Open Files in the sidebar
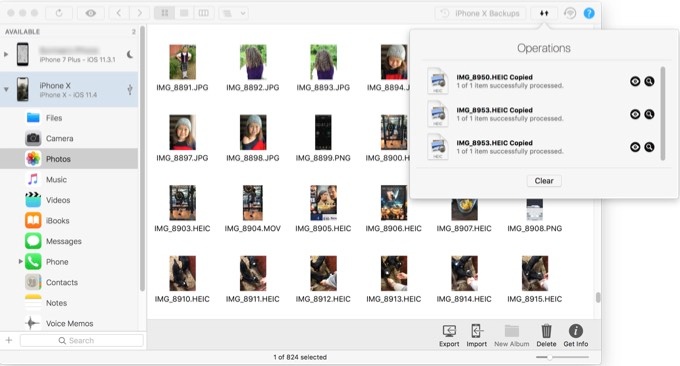The image size is (680, 366). tap(69, 118)
